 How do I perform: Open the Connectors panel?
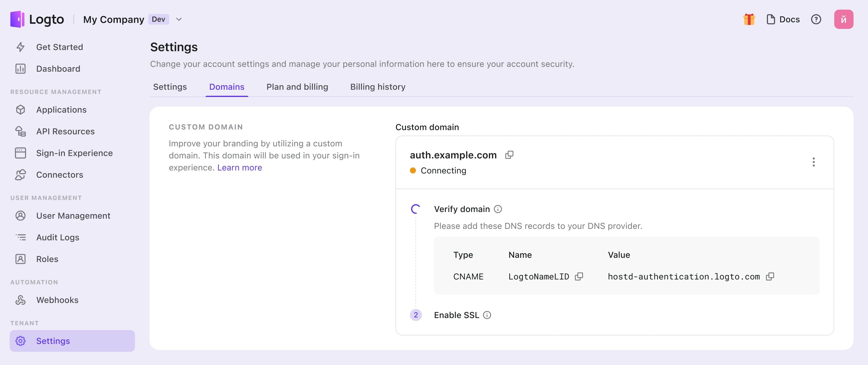click(59, 175)
